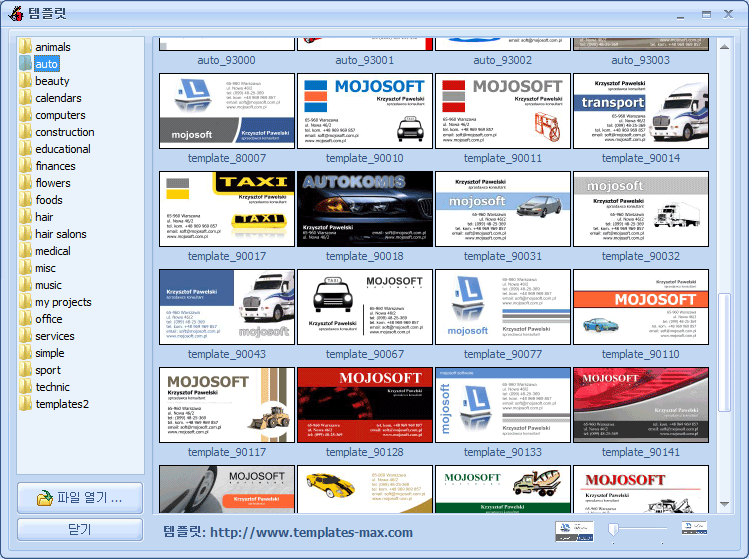Image resolution: width=749 pixels, height=559 pixels.
Task: Select template_90043 thumbnail
Action: 227,307
